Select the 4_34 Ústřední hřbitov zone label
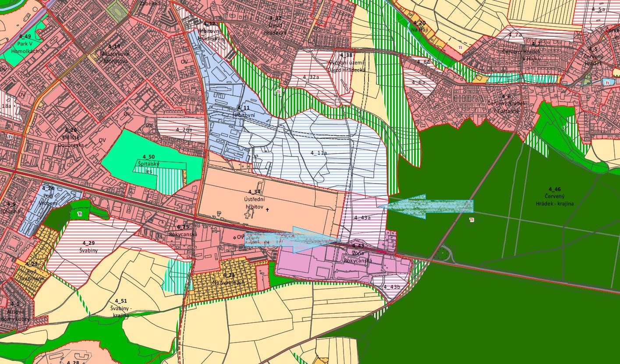This screenshot has height=364, width=620. [255, 200]
